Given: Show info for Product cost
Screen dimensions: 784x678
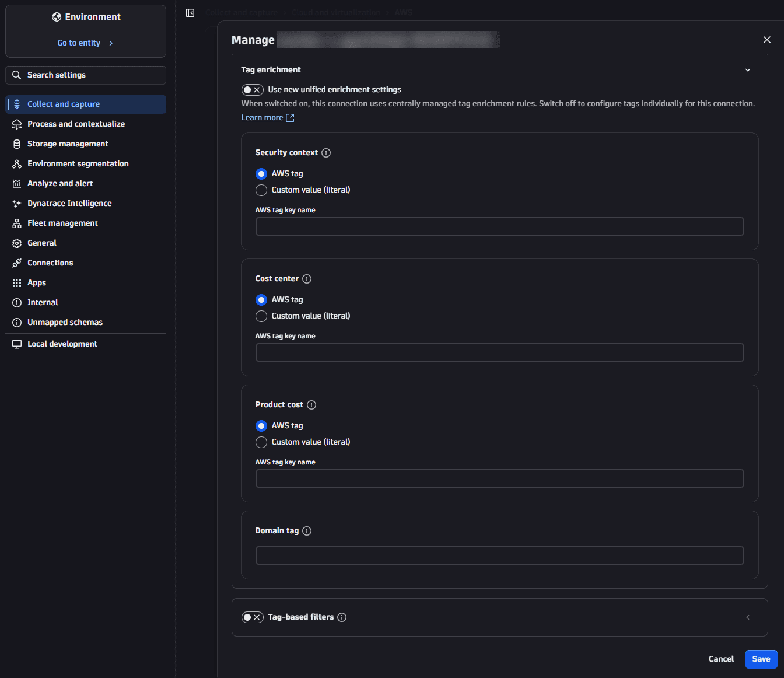Looking at the screenshot, I should tap(311, 405).
